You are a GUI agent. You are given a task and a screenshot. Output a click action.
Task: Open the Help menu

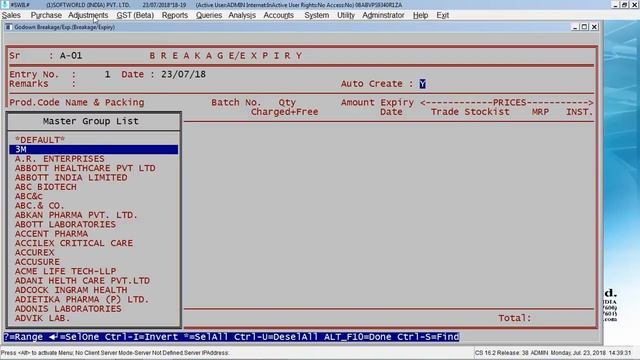click(x=420, y=15)
